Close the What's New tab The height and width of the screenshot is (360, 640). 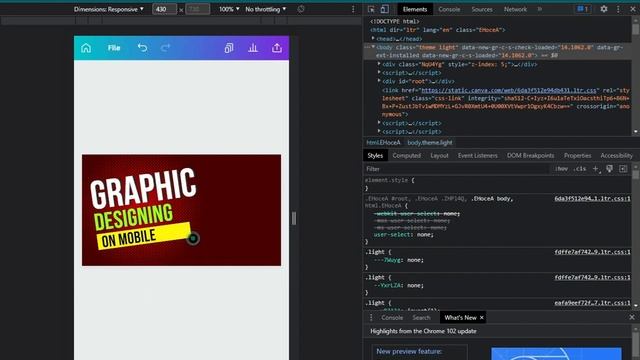[x=482, y=318]
